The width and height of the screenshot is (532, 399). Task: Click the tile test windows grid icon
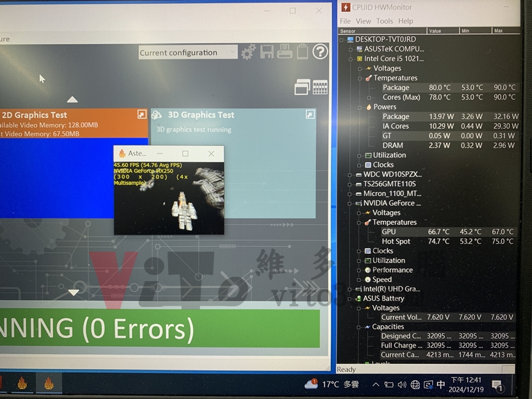320,87
